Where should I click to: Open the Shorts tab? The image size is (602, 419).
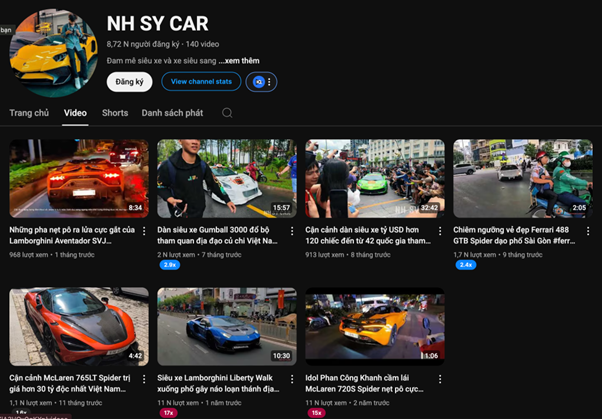[115, 113]
